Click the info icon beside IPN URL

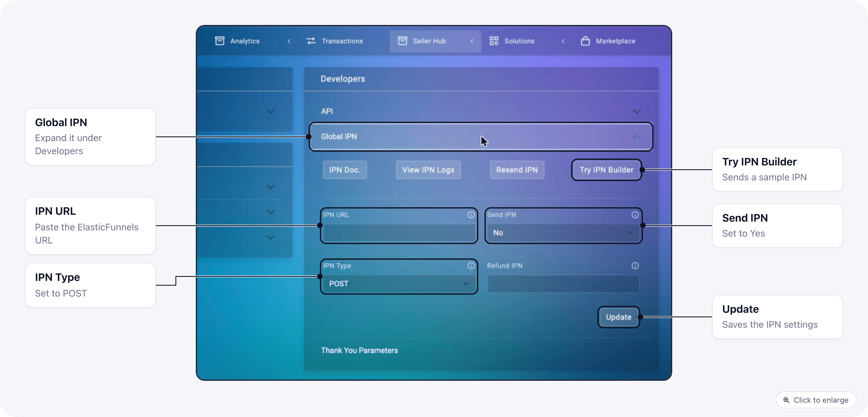(x=471, y=214)
